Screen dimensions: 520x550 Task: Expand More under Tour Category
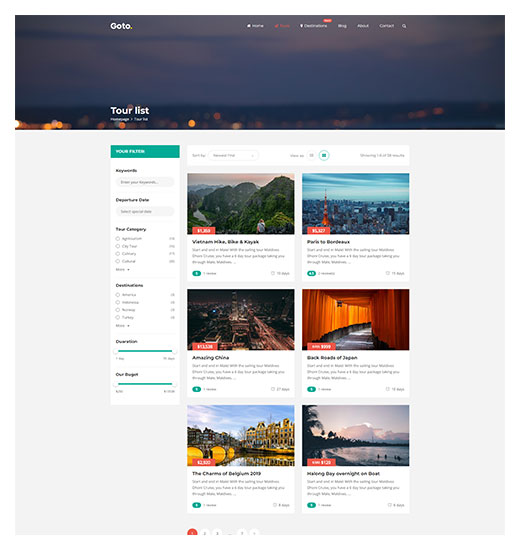coord(122,269)
